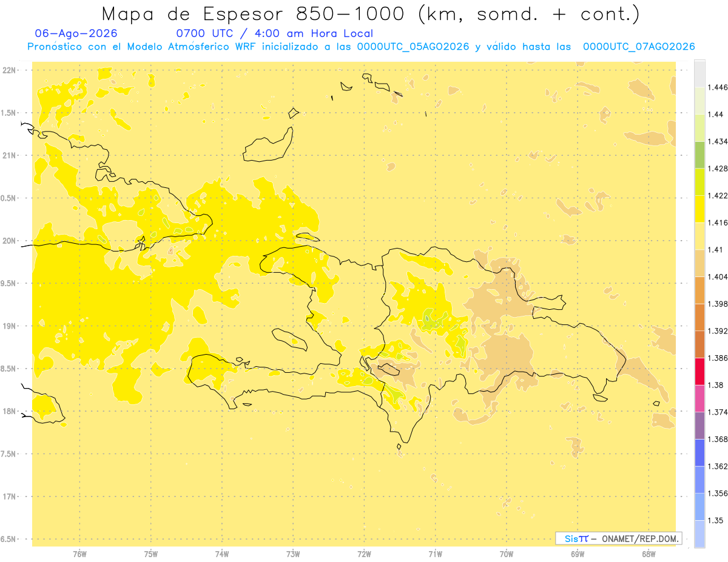Screen dimensions: 728x562
Task: Click the '1.422' legend value
Action: coord(718,196)
